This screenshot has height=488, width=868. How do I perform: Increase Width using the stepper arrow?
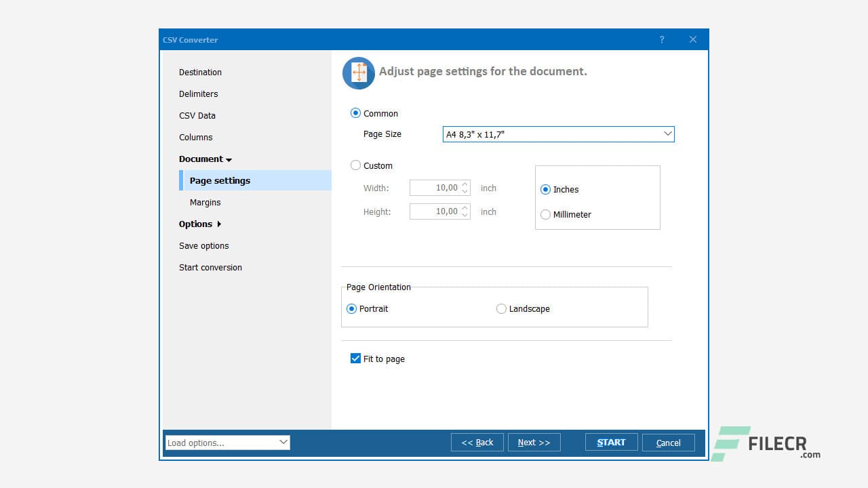pyautogui.click(x=466, y=184)
